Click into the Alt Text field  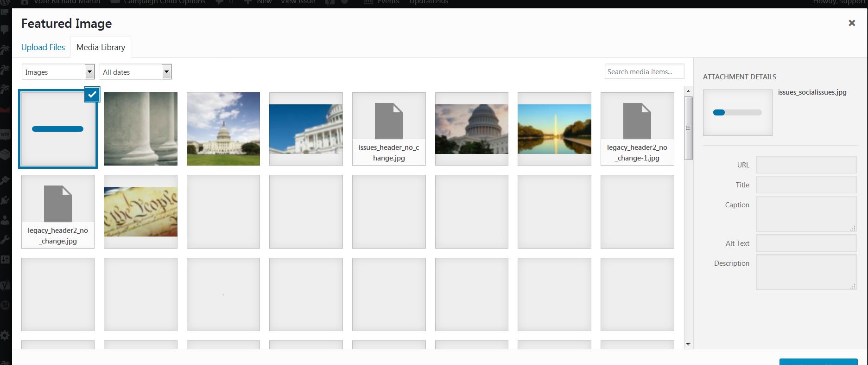806,243
